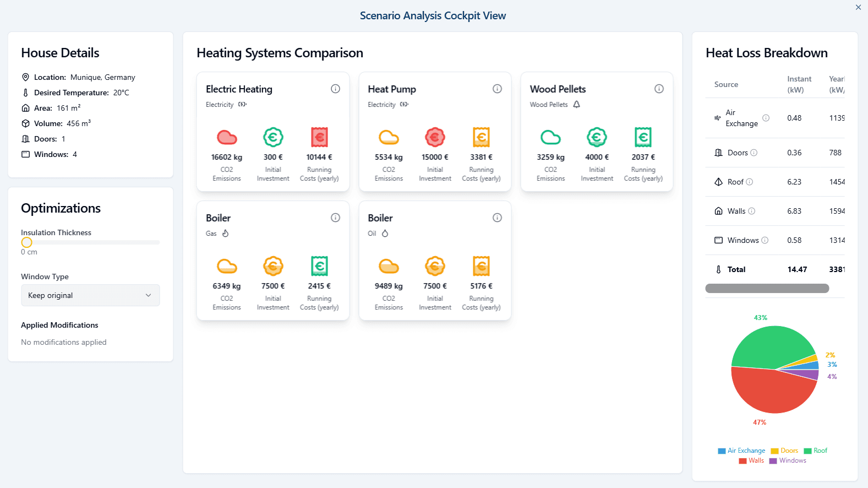Click Gas Boiler CO2 cloud icon
868x488 pixels.
(227, 266)
